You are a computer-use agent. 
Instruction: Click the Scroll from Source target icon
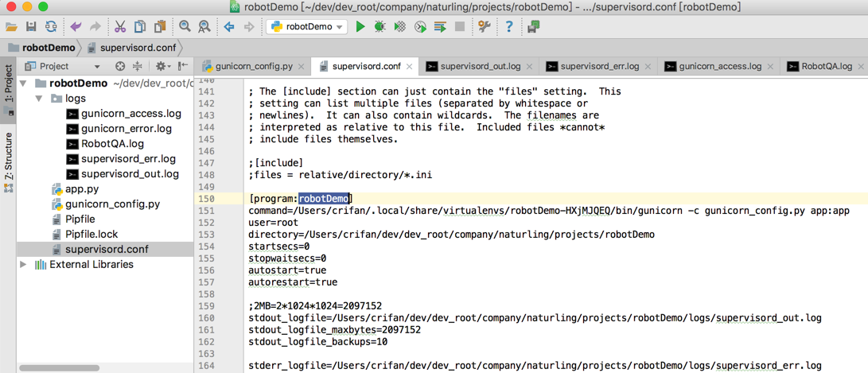click(120, 67)
